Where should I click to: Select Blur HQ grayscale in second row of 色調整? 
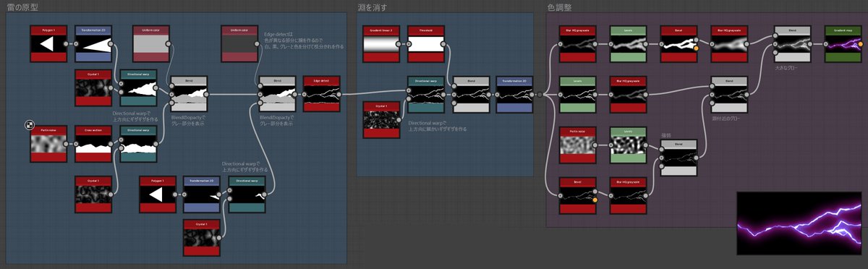pyautogui.click(x=628, y=94)
